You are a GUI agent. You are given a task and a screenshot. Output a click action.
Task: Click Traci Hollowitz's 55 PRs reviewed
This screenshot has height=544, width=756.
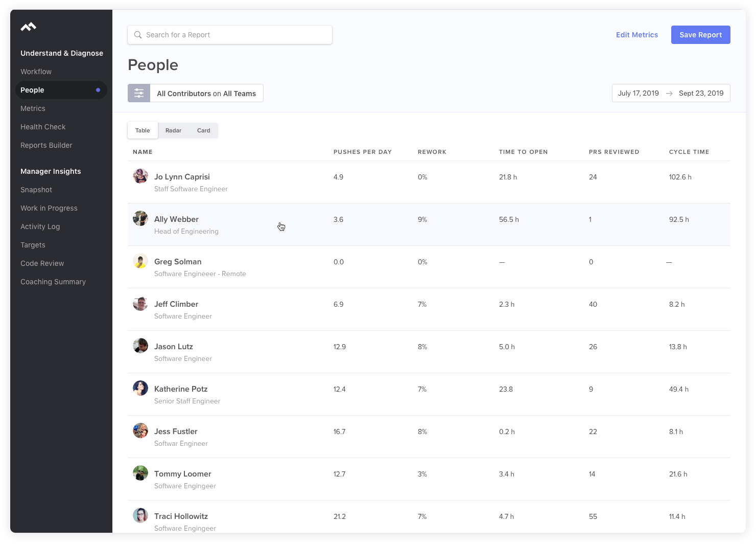coord(593,516)
